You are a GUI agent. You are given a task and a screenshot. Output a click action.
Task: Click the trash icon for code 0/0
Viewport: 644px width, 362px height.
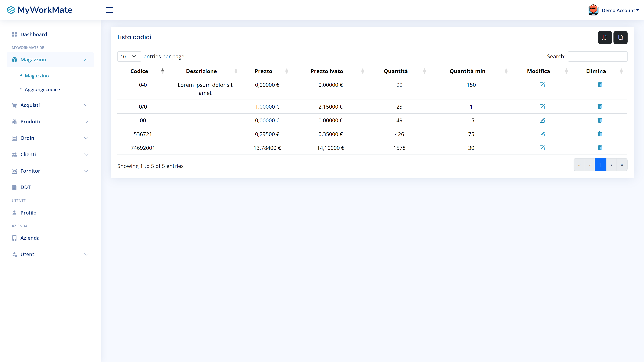[x=600, y=107]
